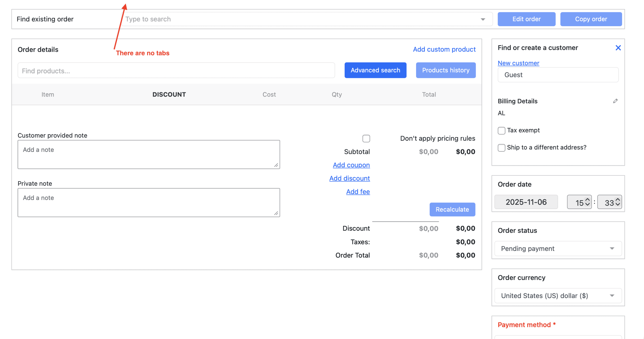This screenshot has width=644, height=339.
Task: Click the order date field 2025-11-06
Action: tap(526, 202)
